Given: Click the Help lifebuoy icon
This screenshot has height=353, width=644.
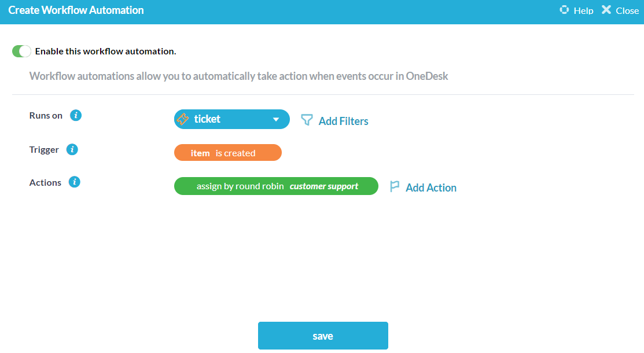Looking at the screenshot, I should pos(564,10).
